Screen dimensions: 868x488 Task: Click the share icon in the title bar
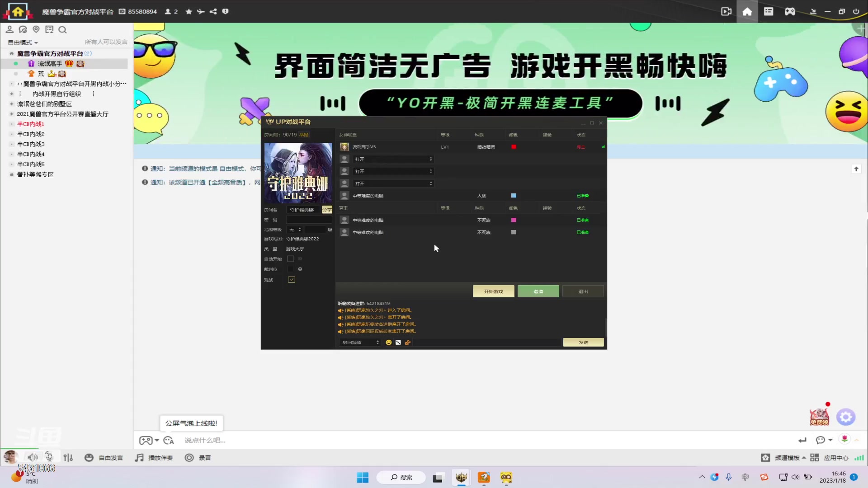(213, 12)
